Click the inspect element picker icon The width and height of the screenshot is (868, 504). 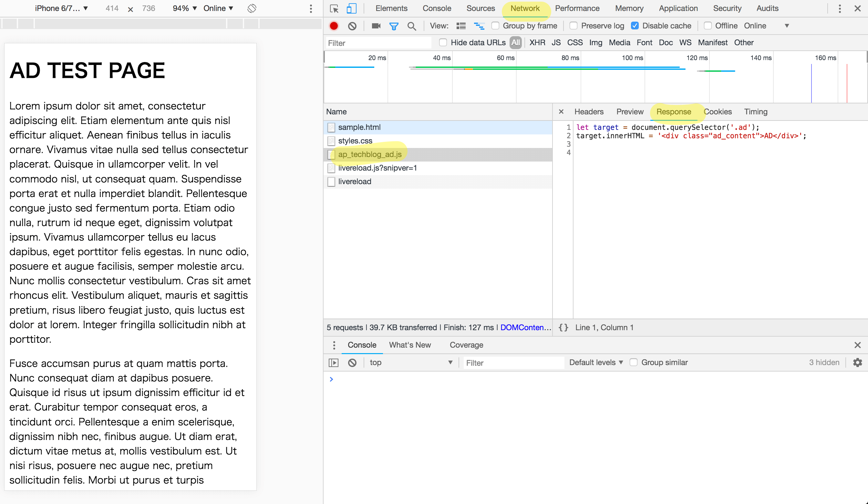(334, 8)
